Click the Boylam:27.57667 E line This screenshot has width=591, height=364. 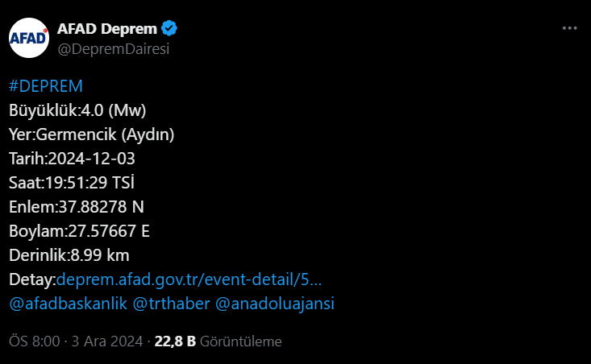coord(79,231)
